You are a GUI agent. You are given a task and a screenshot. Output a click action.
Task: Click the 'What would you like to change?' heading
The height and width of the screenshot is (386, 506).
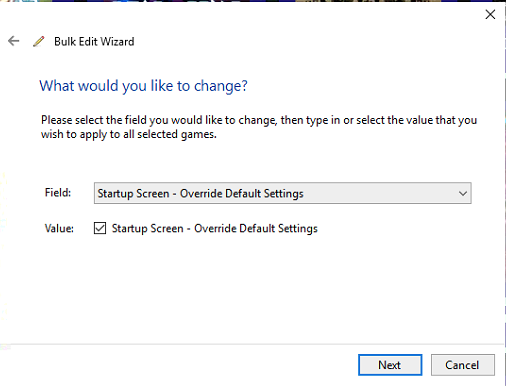[143, 86]
